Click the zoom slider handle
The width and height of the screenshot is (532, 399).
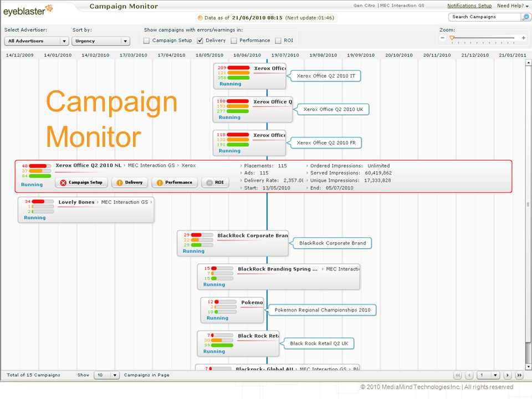[x=452, y=38]
